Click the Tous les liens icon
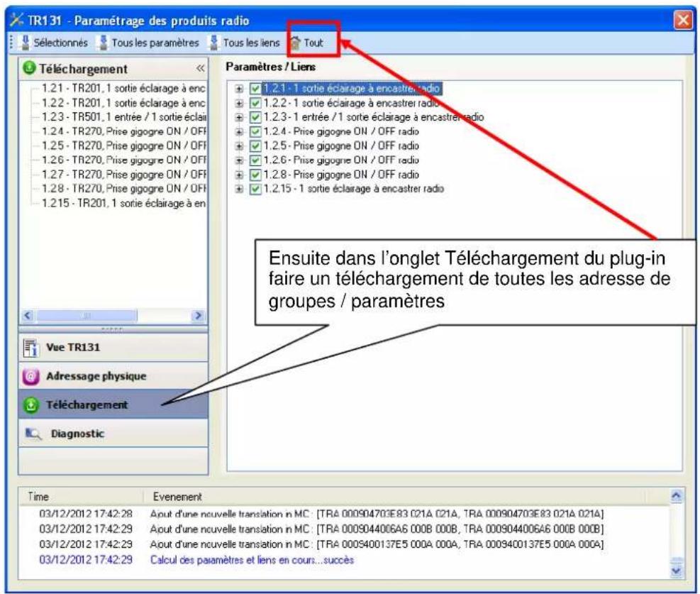Viewport: 700px width, 594px height. pyautogui.click(x=214, y=43)
